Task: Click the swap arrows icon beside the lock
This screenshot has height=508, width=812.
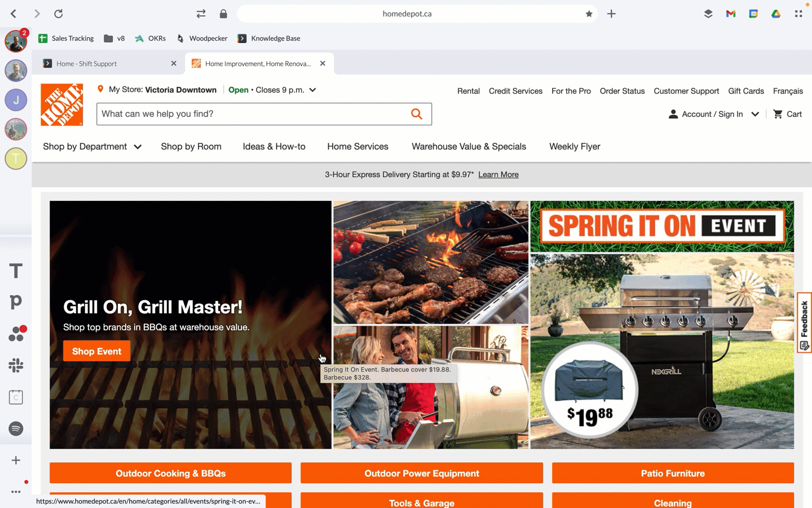Action: (x=201, y=14)
